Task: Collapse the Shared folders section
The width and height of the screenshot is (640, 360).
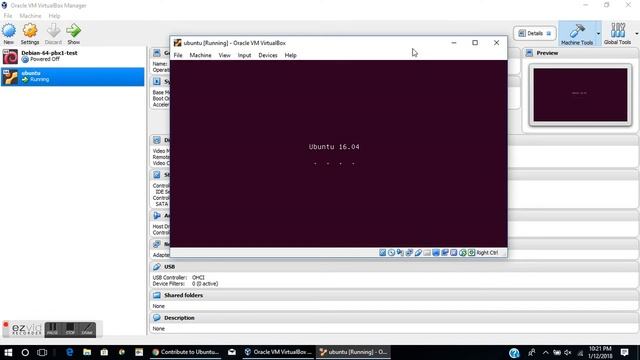Action: [394, 295]
